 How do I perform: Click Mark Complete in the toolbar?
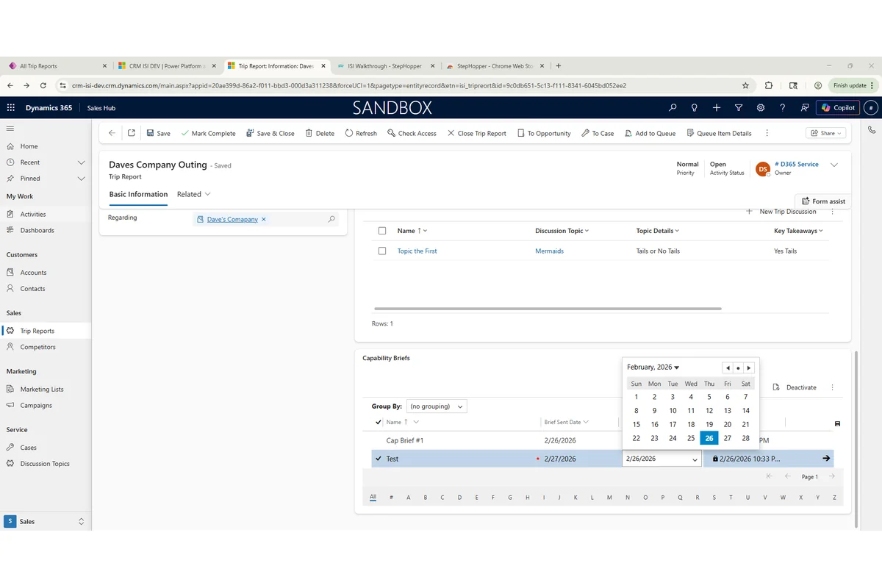(x=208, y=133)
